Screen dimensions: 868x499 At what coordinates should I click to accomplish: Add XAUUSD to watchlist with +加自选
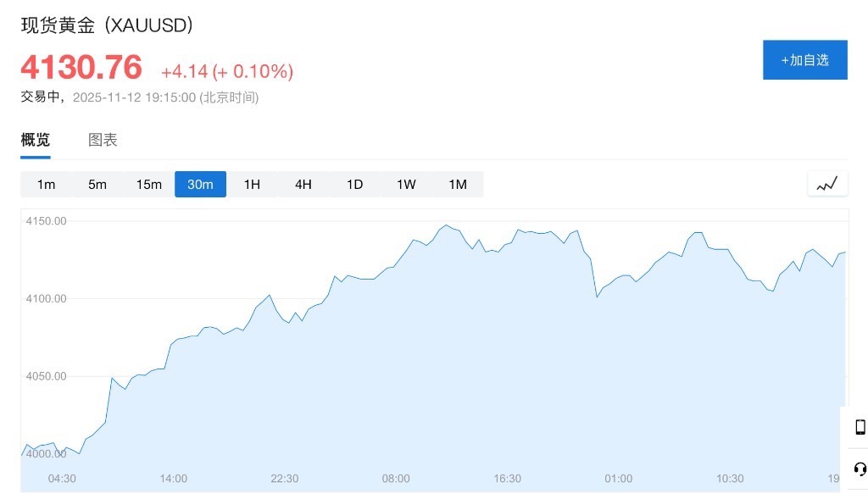point(804,60)
